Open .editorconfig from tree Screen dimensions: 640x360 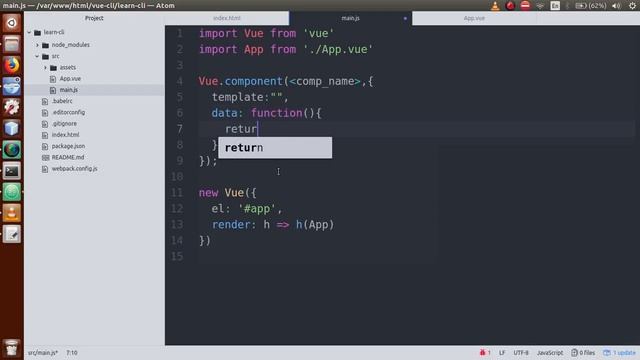[x=68, y=112]
